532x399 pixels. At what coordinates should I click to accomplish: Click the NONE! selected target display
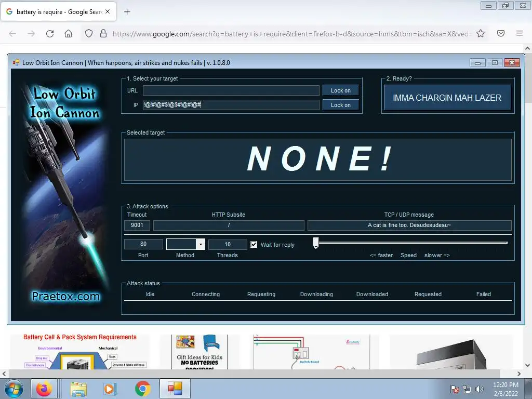pyautogui.click(x=318, y=159)
